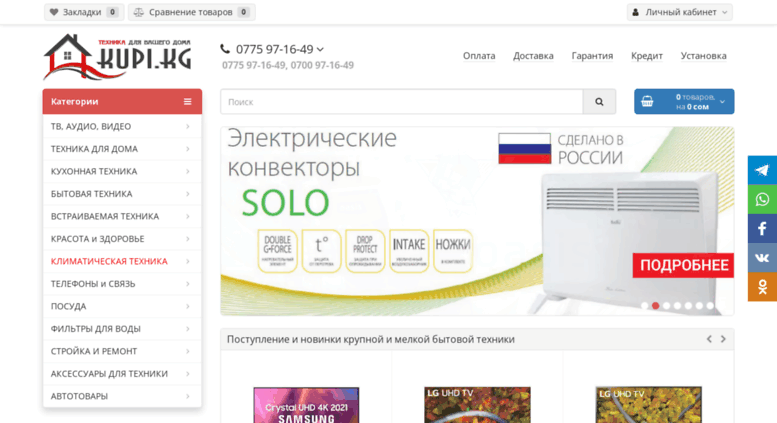Open СТРОЙКА И РЕМОНТ category

tap(122, 351)
